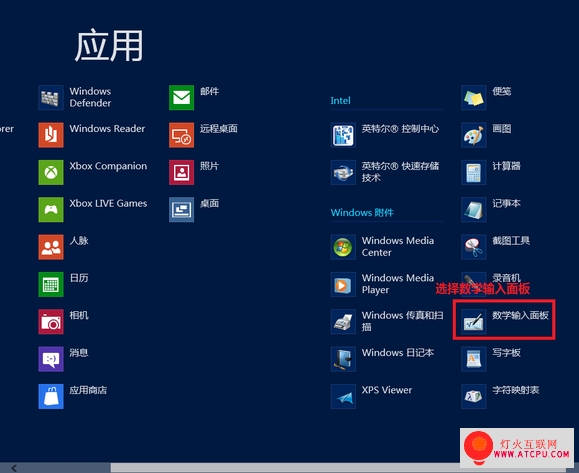Image resolution: width=579 pixels, height=473 pixels.
Task: Launch the 远程桌面 remote desktop icon
Action: [x=181, y=135]
